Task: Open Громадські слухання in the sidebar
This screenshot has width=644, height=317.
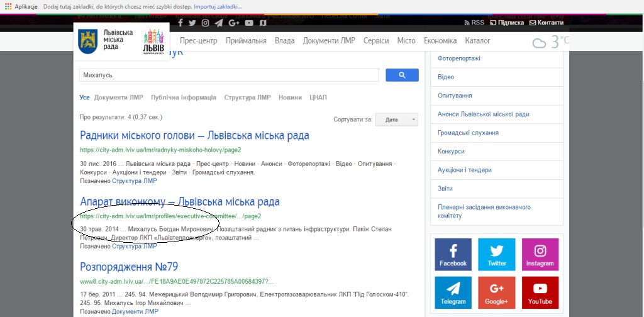Action: (468, 133)
